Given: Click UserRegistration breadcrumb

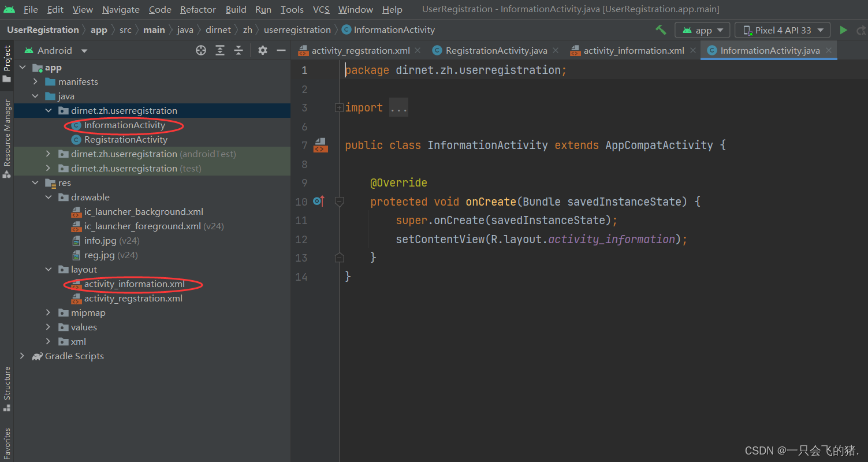Looking at the screenshot, I should point(43,30).
